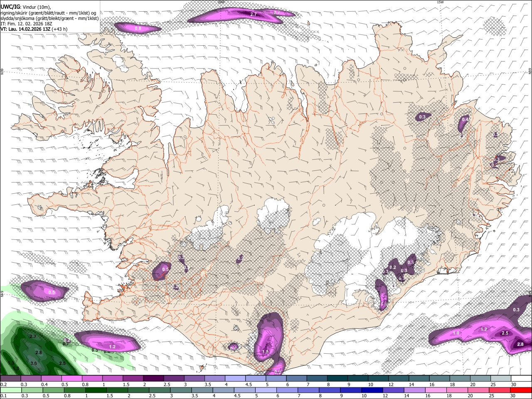532x399 pixels.
Task: Select the dark purple 2 swatch in the snow scale
Action: 153,379
